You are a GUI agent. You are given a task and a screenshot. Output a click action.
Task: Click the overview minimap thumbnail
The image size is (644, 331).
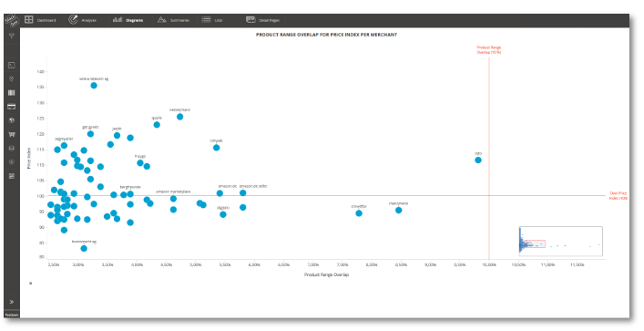tap(560, 241)
